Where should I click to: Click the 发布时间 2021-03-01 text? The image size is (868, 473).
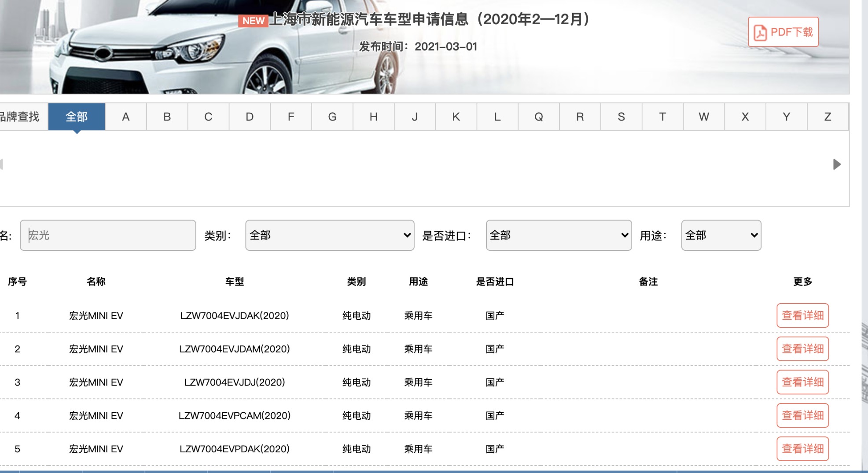[418, 47]
